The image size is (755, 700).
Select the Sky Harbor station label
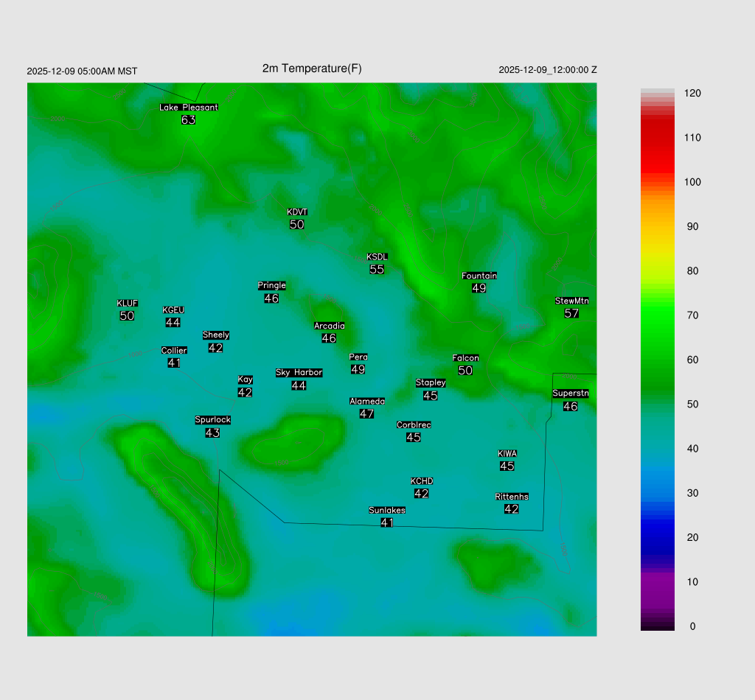299,373
